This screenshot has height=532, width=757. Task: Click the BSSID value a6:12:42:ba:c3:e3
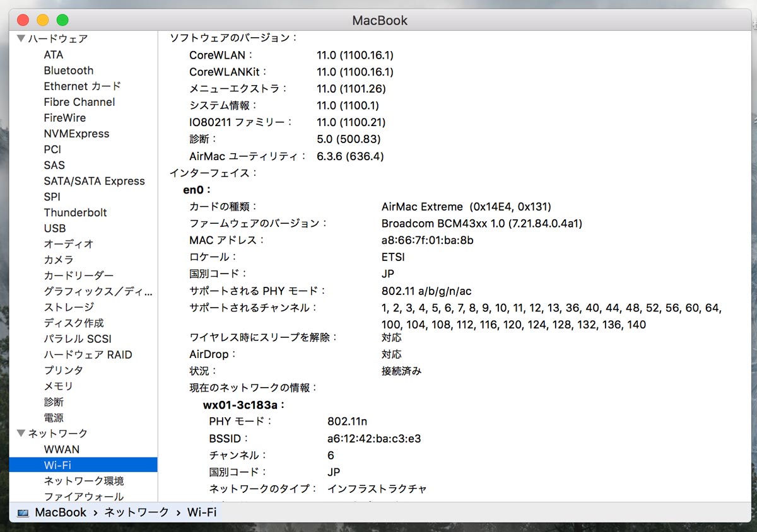pos(374,439)
